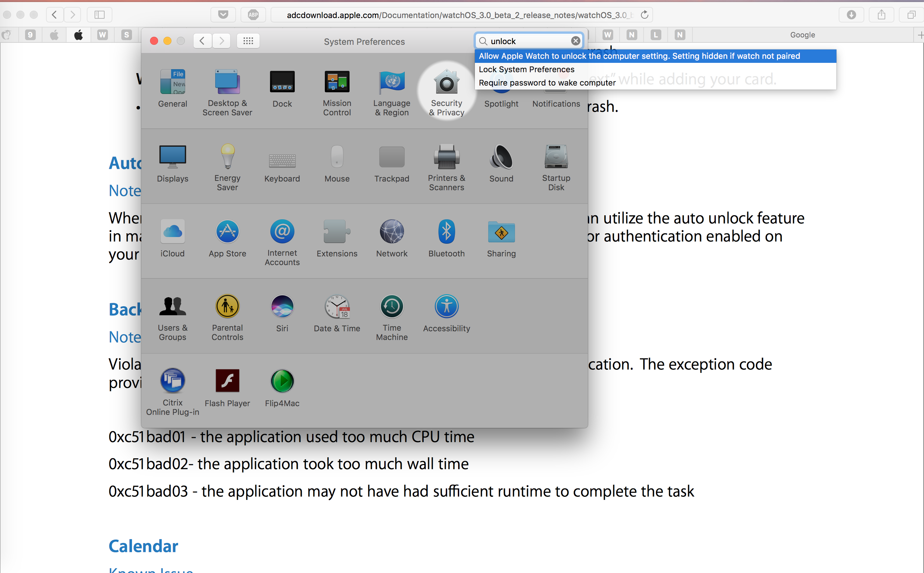Select Require password to wake computer result

pyautogui.click(x=655, y=83)
